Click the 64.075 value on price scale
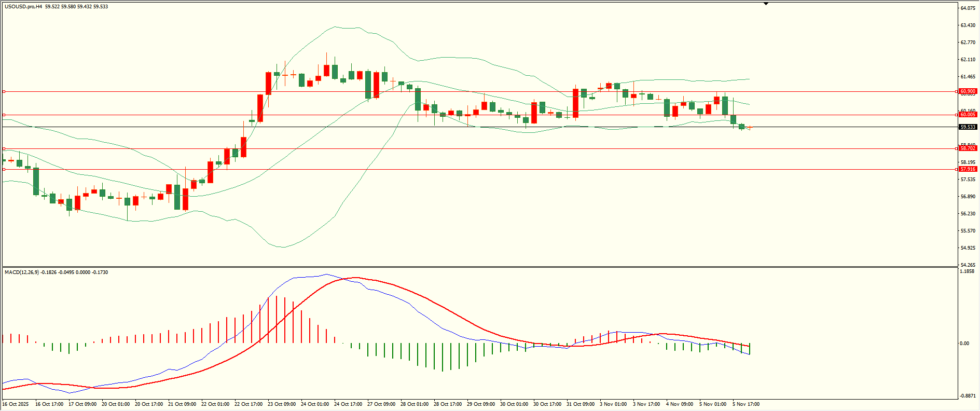 (968, 8)
